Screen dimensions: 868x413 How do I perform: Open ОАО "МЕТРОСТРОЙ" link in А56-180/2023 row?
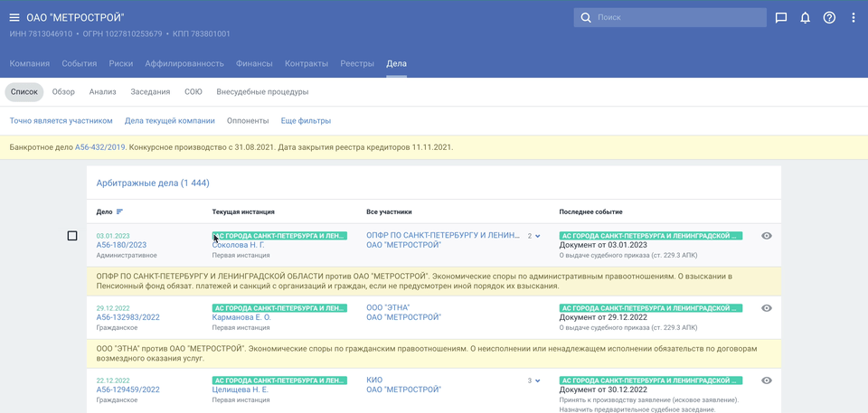pos(403,245)
